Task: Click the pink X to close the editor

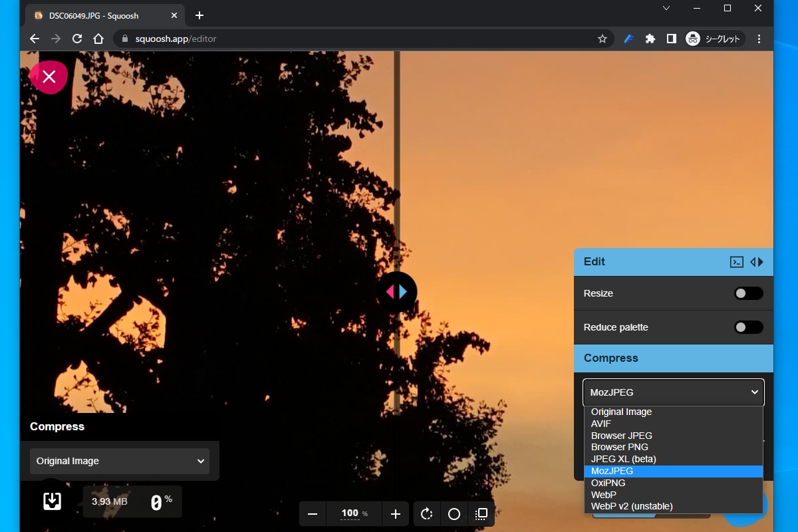Action: coord(49,77)
